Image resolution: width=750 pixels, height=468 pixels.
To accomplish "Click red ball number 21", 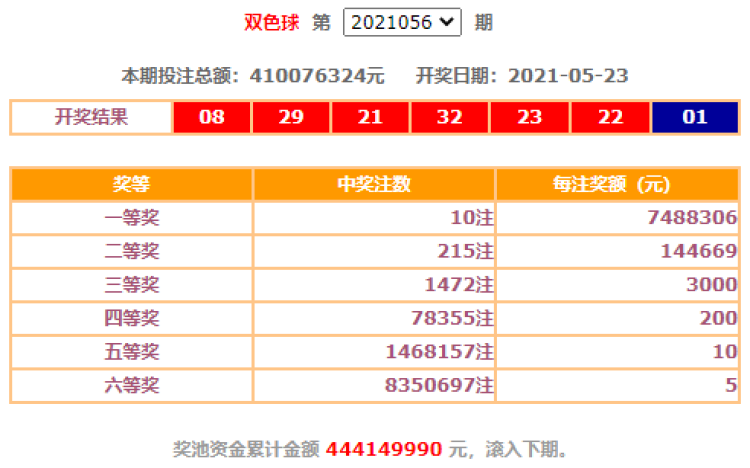I will (x=370, y=117).
